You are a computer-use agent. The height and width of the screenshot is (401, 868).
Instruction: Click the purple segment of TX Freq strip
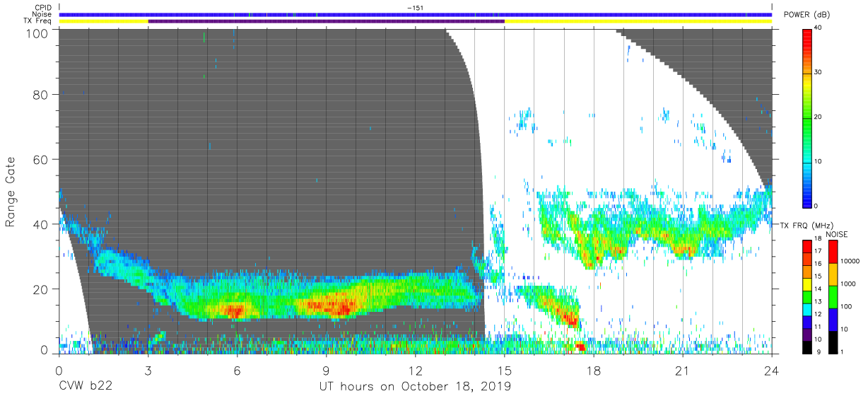[327, 21]
